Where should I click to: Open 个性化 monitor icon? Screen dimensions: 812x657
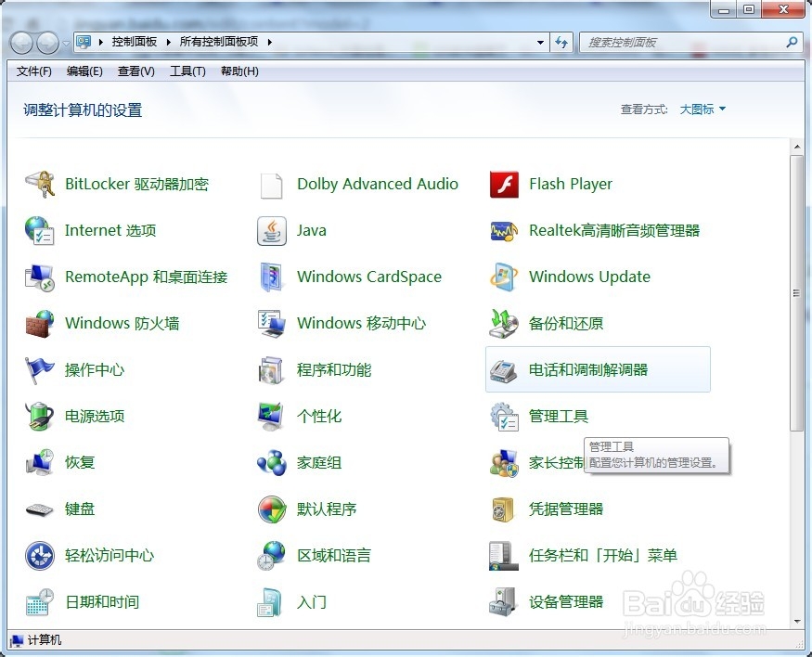(x=271, y=417)
